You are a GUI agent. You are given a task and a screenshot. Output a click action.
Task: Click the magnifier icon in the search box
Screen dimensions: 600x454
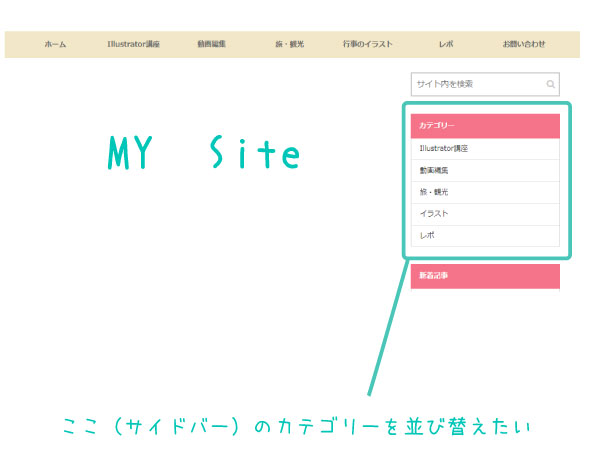[x=550, y=85]
